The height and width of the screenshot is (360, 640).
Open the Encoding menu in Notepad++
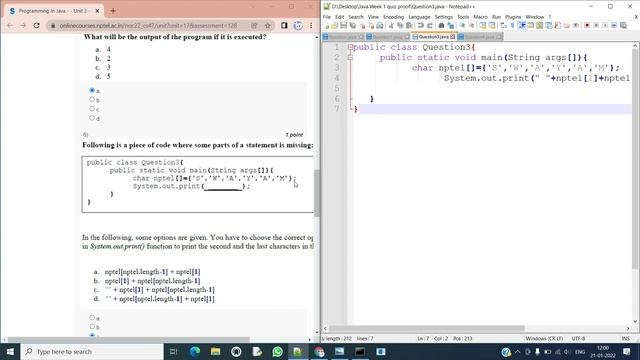393,17
